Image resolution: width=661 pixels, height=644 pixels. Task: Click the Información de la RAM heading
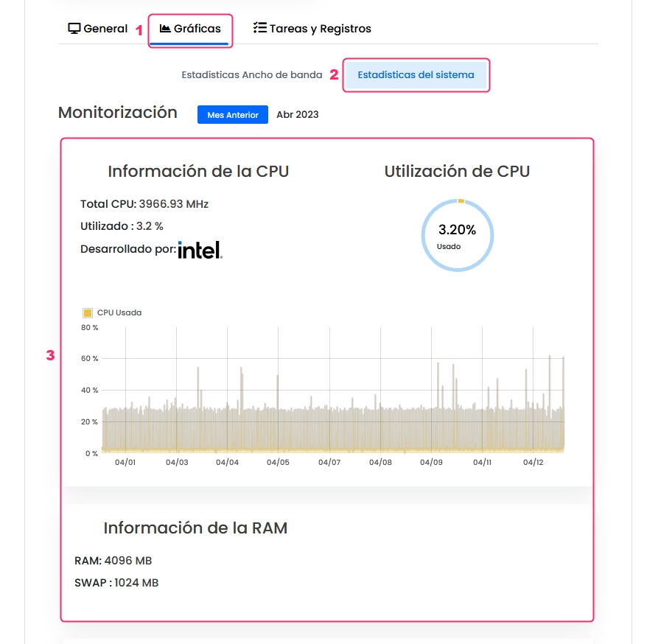pos(195,528)
